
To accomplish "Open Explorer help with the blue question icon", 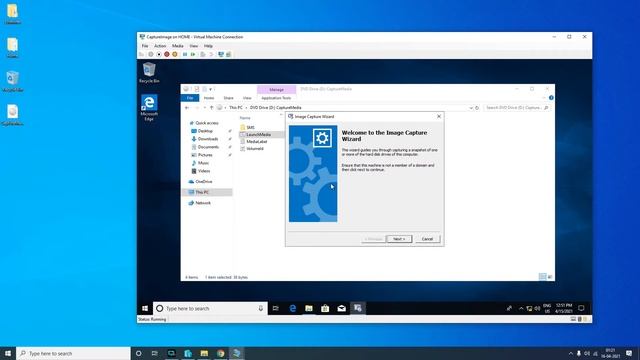I will coord(551,98).
